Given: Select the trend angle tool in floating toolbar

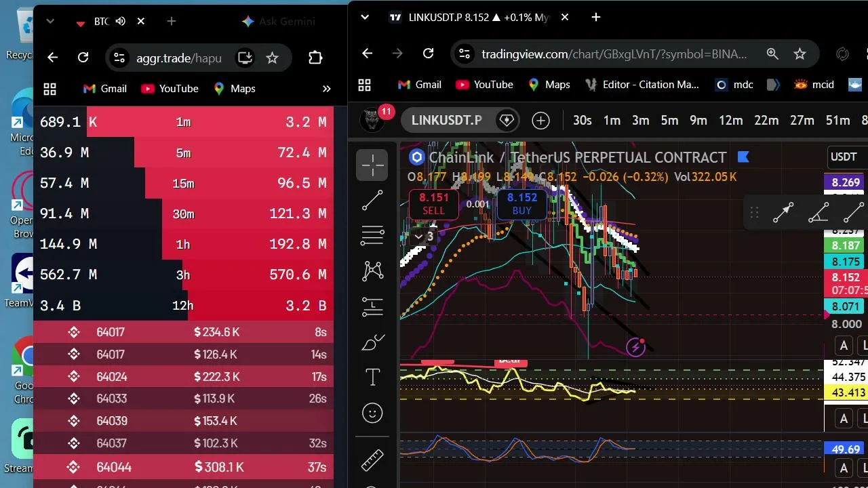Looking at the screenshot, I should point(818,213).
